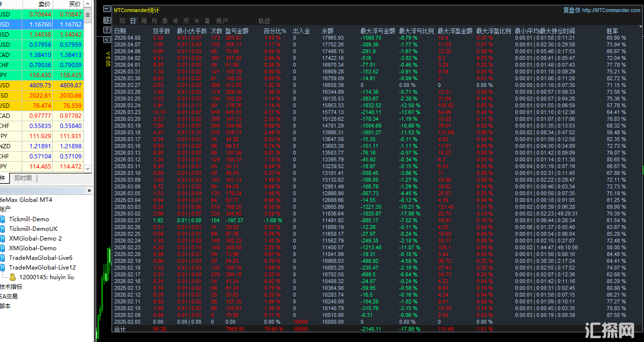Open the 即时图 tick chart tab
Image resolution: width=644 pixels, height=342 pixels.
pyautogui.click(x=23, y=178)
